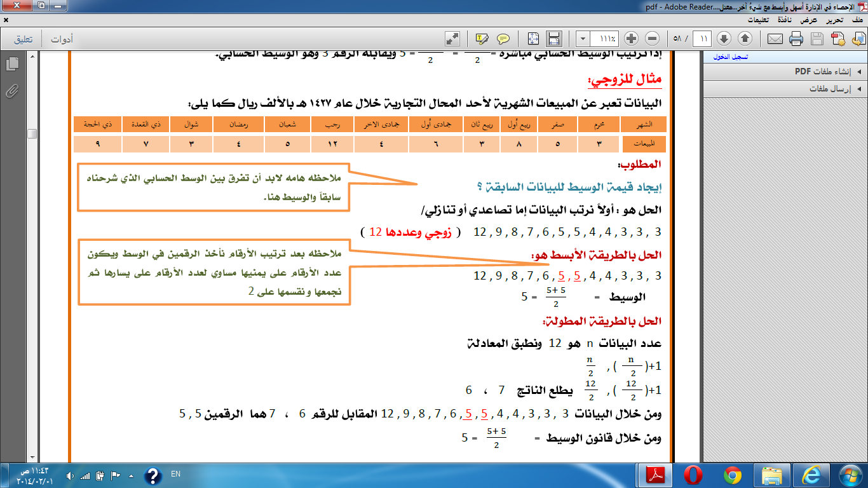Viewport: 868px width, 488px height.
Task: Toggle fit one full page icon
Action: click(x=533, y=39)
